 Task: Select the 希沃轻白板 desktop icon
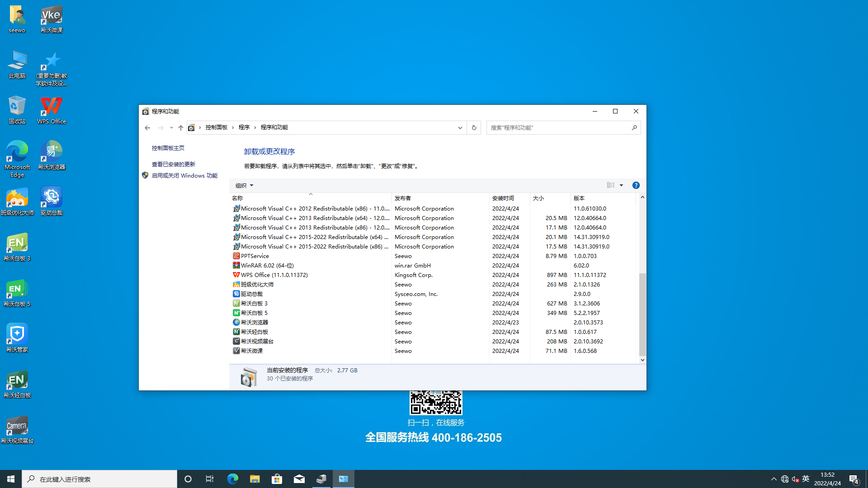click(17, 384)
